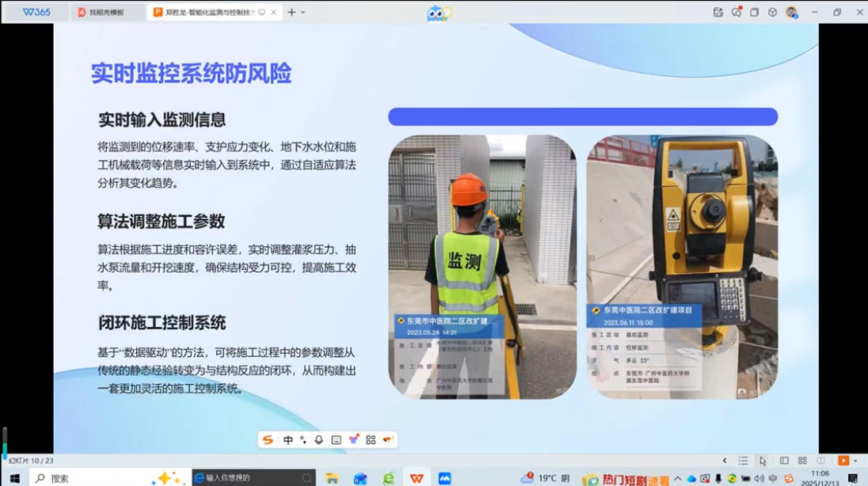The width and height of the screenshot is (868, 486).
Task: Switch to slide sorter view
Action: [x=802, y=461]
